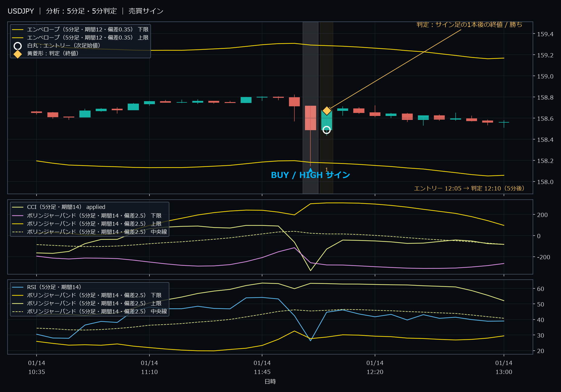Click the small number 1 beside BUY arrow
This screenshot has width=561, height=392.
click(x=326, y=169)
